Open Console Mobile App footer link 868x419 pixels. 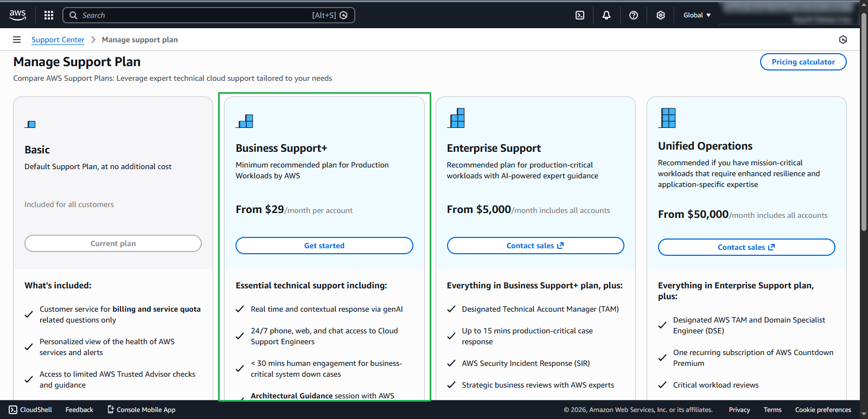pyautogui.click(x=142, y=410)
